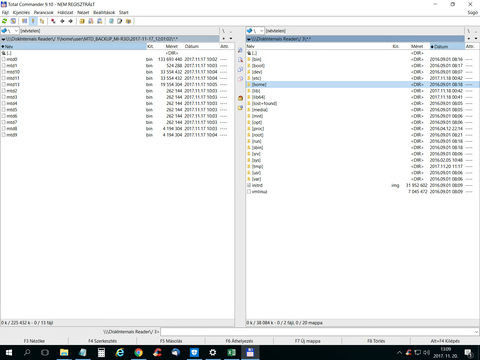
Task: Click the new folder icon in vertical middle bar
Action: point(240,108)
